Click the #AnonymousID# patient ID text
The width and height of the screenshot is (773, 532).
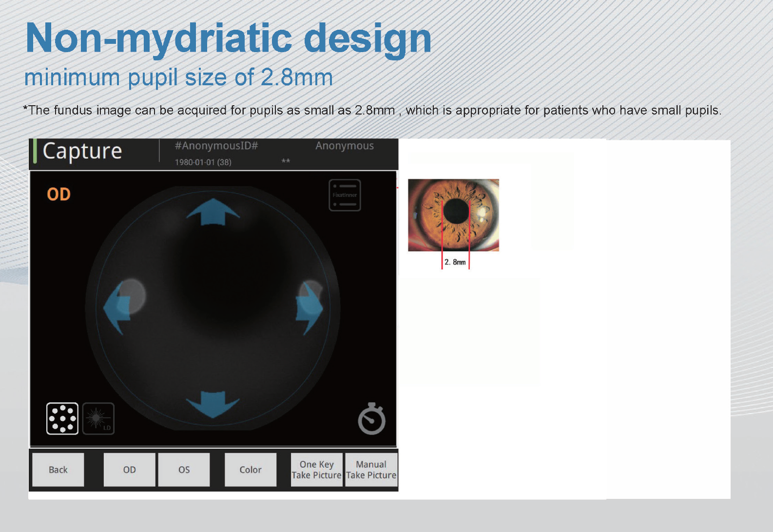click(x=216, y=146)
